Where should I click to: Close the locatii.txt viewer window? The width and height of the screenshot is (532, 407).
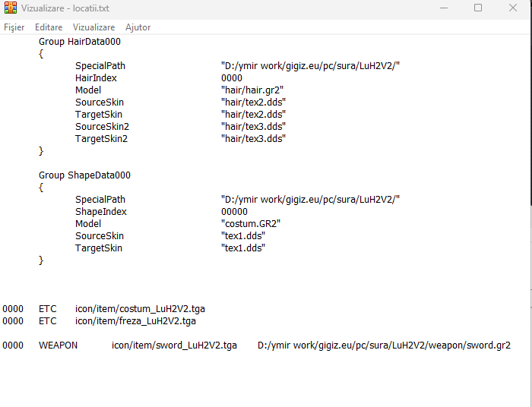pyautogui.click(x=513, y=8)
